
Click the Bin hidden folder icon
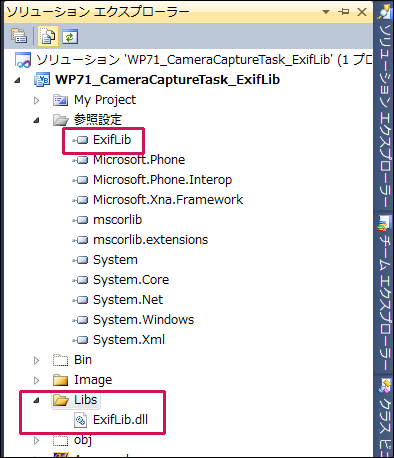click(61, 360)
